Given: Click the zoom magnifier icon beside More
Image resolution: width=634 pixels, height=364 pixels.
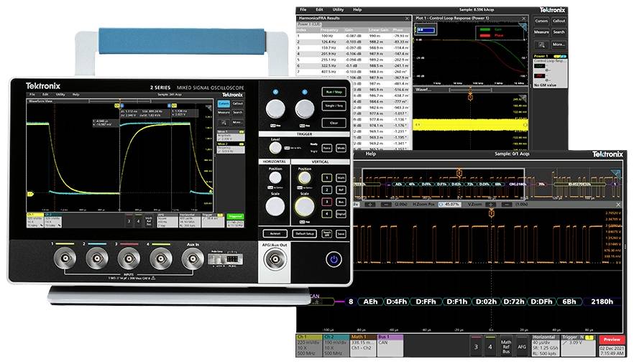Looking at the screenshot, I should click(541, 45).
